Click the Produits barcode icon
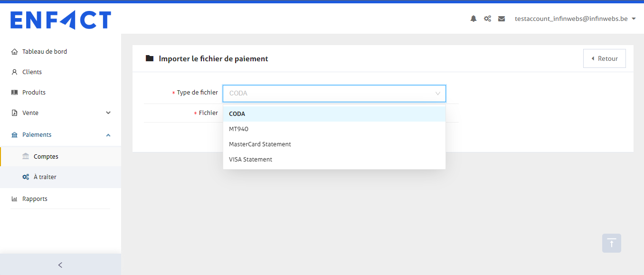Viewport: 644px width, 275px height. point(14,93)
